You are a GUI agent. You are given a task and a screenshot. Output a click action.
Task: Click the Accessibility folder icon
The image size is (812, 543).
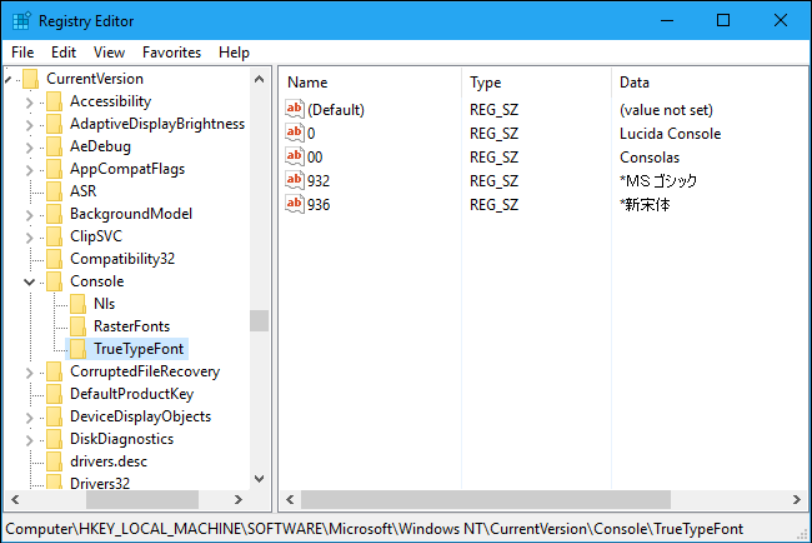coord(54,101)
